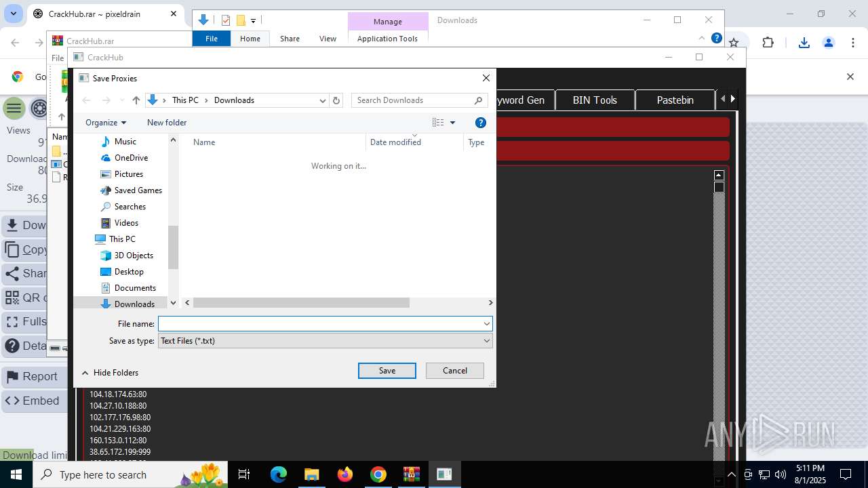This screenshot has width=868, height=488.
Task: Click the pixeldrain Embed button
Action: coord(33,401)
